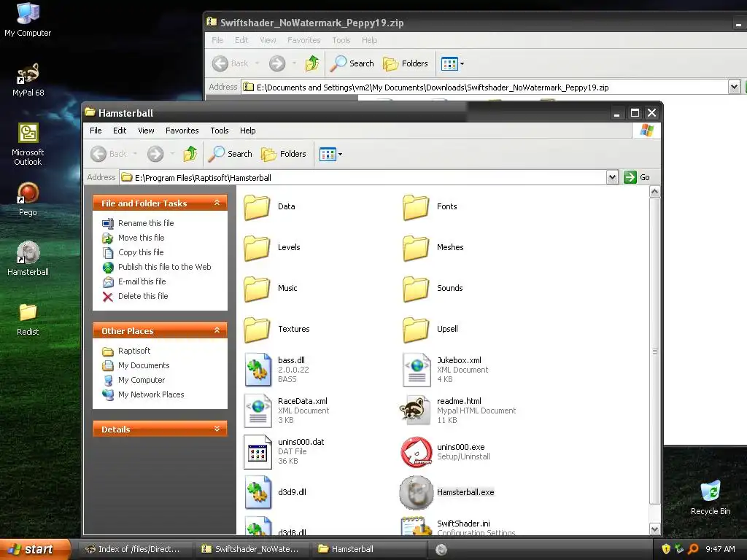Click Copy this file link
747x560 pixels.
(141, 252)
